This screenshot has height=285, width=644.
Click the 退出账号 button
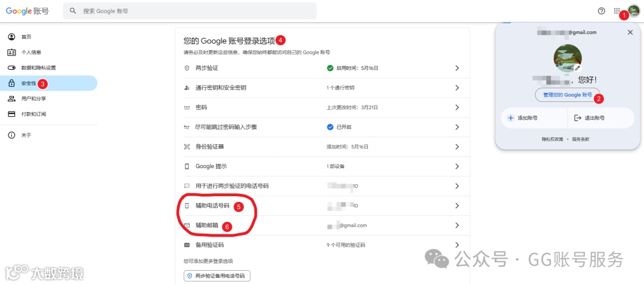point(601,118)
